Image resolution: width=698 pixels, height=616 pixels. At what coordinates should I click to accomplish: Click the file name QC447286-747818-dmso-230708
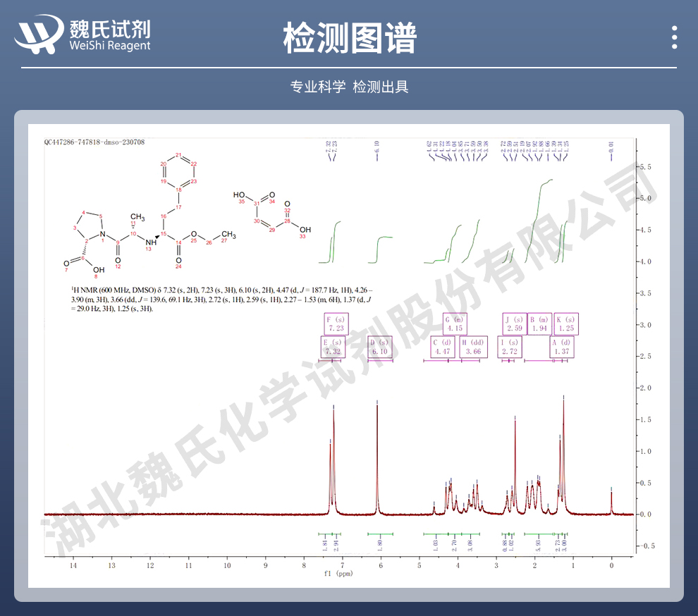(x=94, y=142)
